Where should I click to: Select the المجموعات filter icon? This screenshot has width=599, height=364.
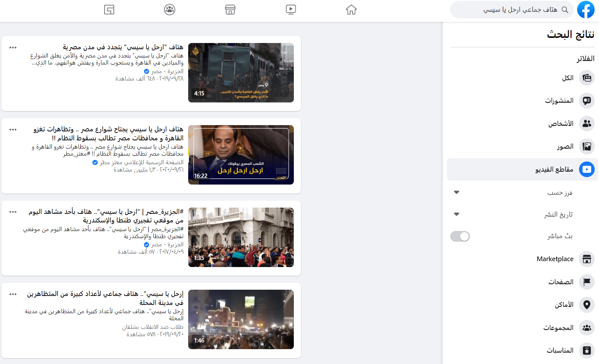click(x=586, y=328)
